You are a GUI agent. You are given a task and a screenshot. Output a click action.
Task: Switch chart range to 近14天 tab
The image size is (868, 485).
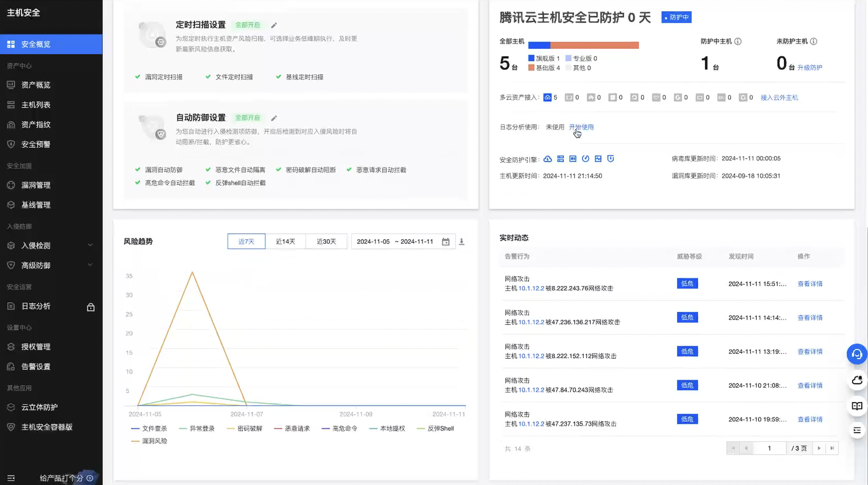point(285,241)
